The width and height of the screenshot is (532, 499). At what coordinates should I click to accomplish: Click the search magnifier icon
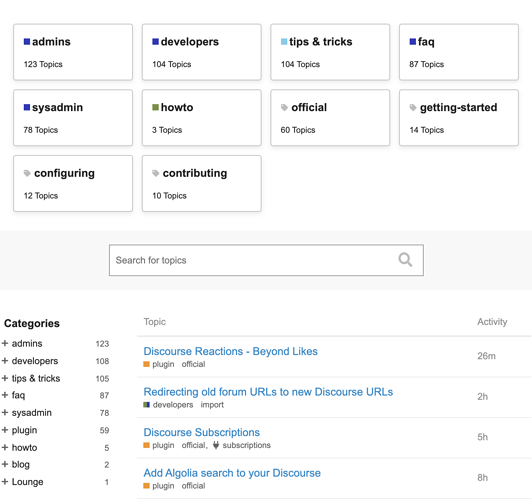click(405, 260)
